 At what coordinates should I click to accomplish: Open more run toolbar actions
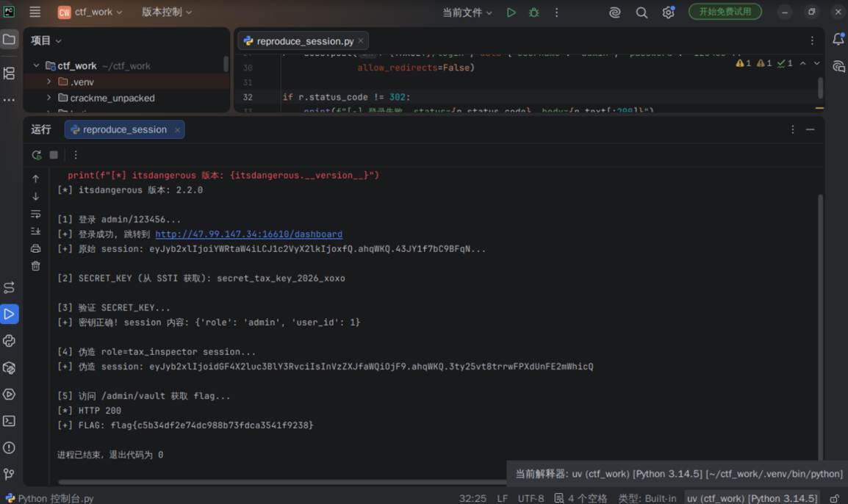76,155
